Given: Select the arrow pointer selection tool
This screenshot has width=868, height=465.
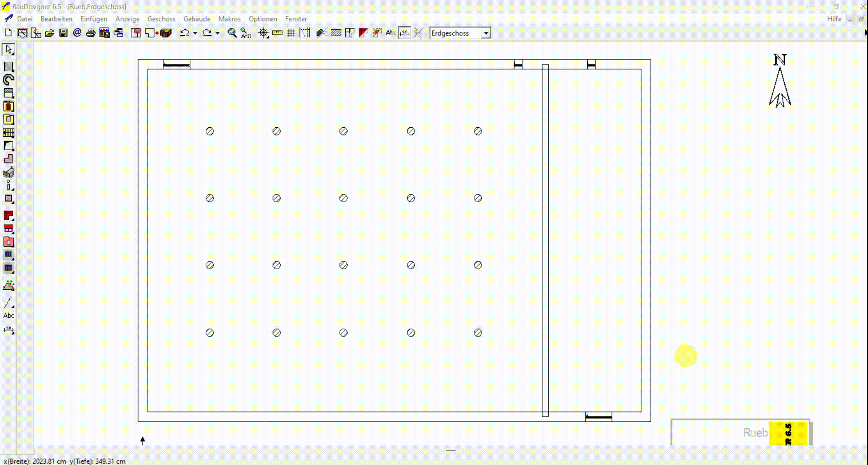Looking at the screenshot, I should point(8,49).
